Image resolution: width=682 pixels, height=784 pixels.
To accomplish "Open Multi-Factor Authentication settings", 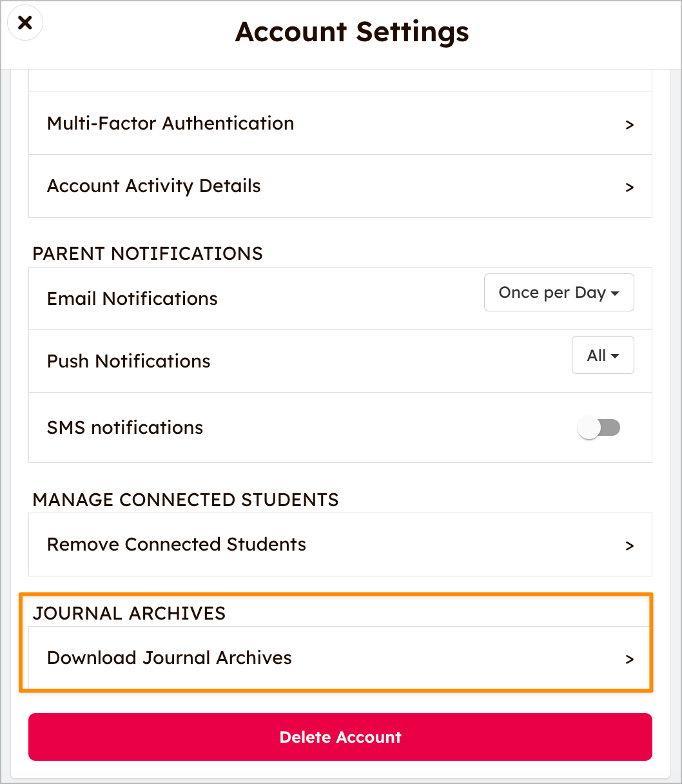I will click(171, 123).
